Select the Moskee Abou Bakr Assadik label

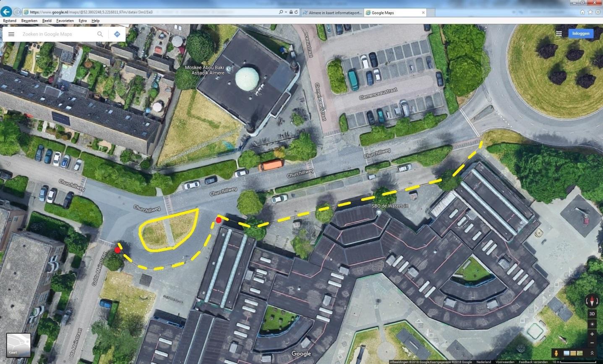tap(206, 70)
